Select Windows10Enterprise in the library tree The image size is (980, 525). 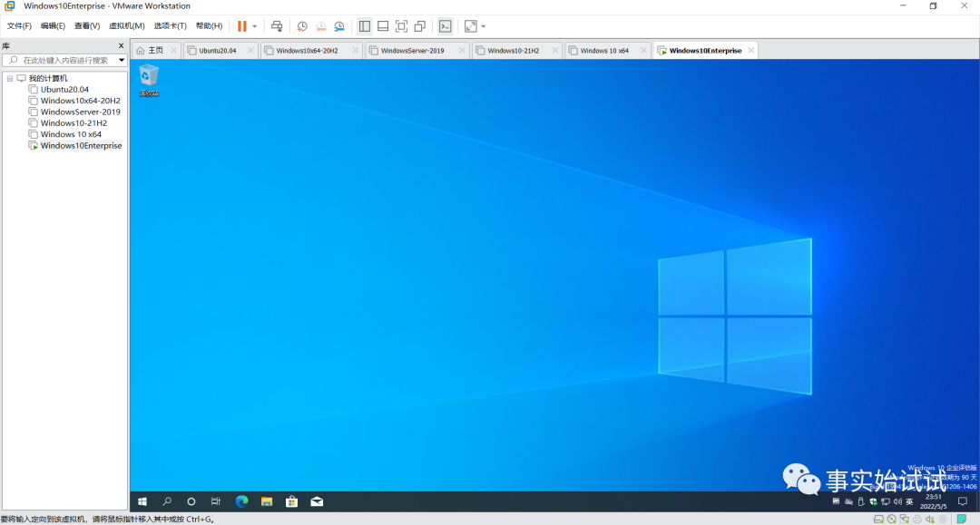[81, 145]
